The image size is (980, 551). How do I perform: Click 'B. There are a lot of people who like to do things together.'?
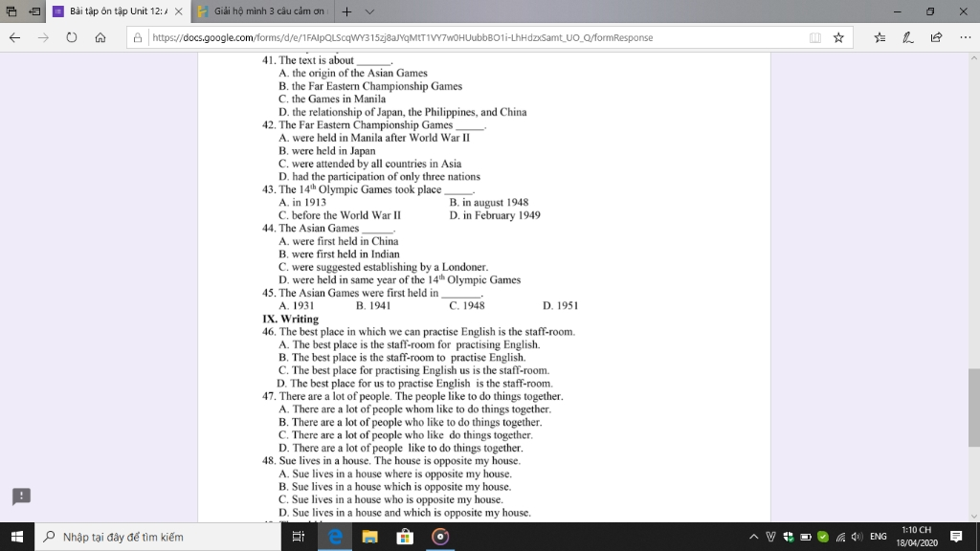[411, 422]
